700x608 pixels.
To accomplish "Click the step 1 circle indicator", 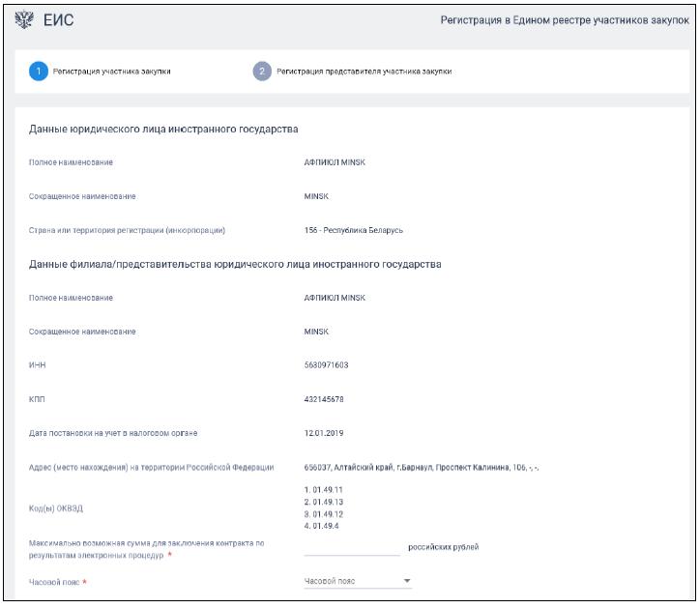I will tap(37, 71).
